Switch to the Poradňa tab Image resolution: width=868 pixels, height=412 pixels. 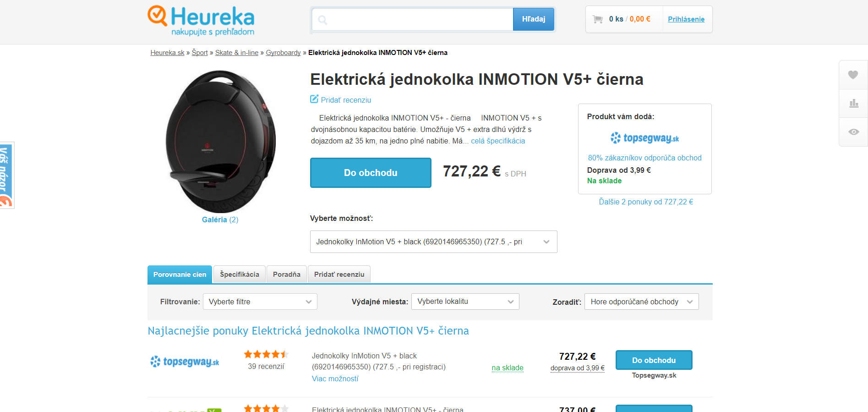pos(287,275)
